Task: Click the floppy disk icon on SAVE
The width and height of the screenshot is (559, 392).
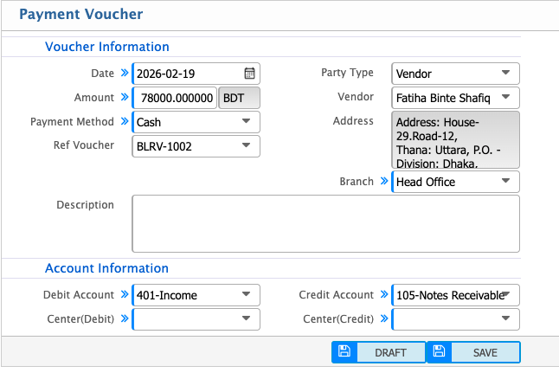Action: 439,351
